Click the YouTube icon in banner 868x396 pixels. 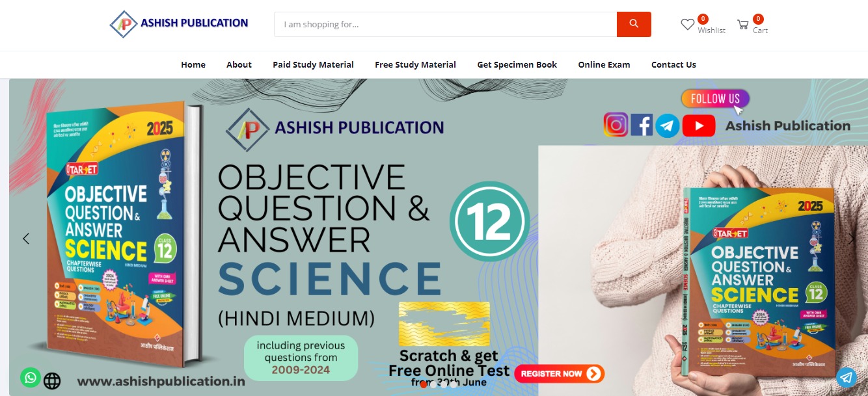[x=699, y=125]
